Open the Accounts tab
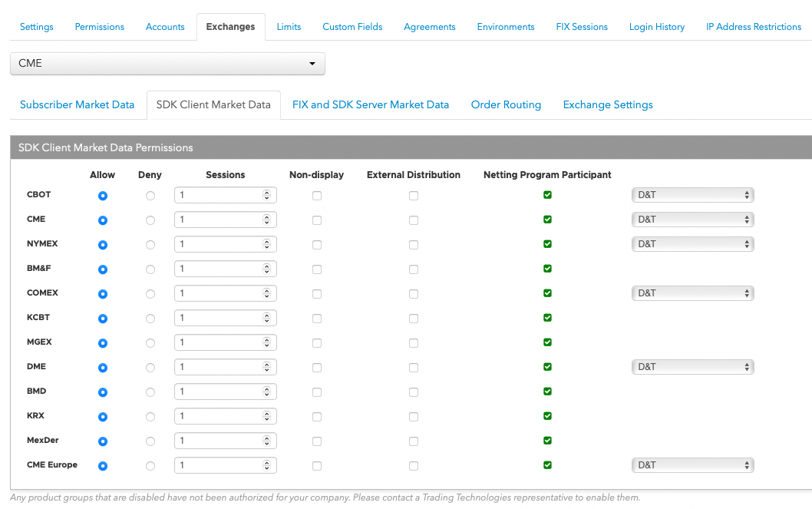The height and width of the screenshot is (509, 812). point(165,27)
